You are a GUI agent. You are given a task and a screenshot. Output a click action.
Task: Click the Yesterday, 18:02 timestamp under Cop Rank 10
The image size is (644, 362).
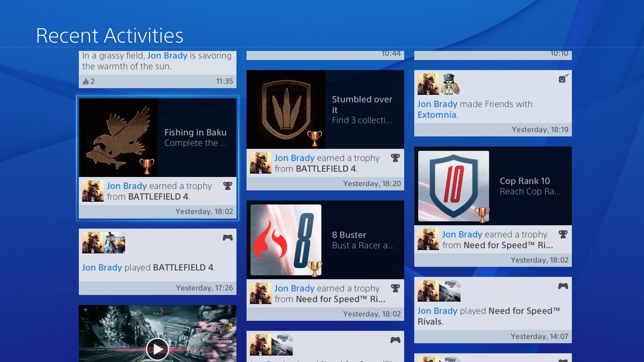pos(539,260)
